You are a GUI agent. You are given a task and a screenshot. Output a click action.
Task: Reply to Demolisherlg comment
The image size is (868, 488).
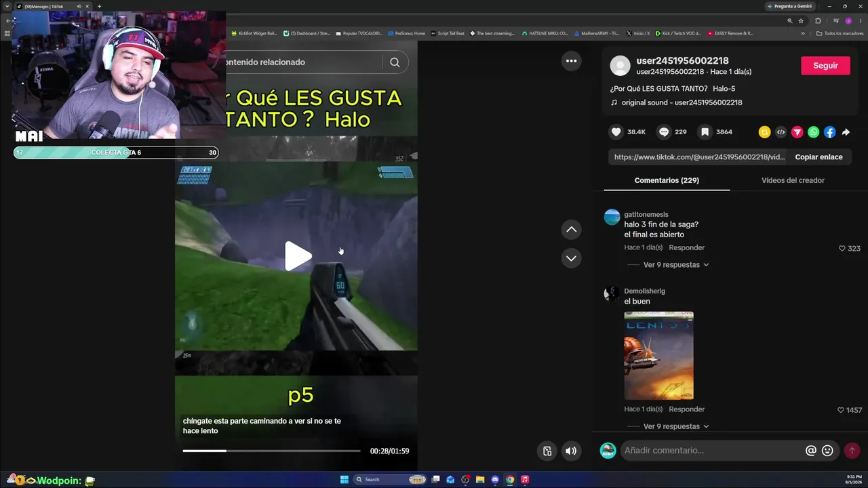point(686,409)
